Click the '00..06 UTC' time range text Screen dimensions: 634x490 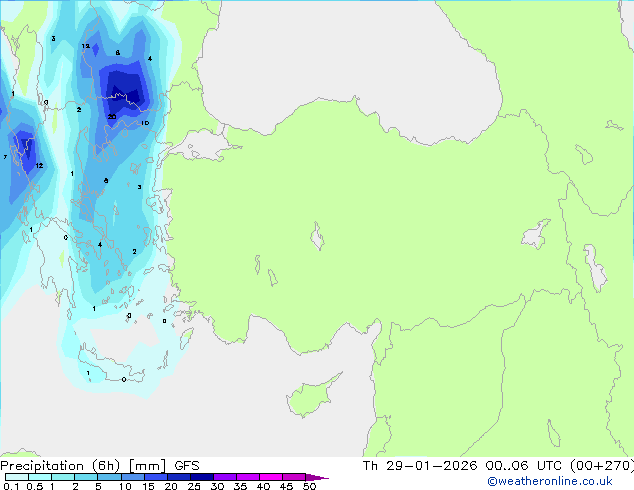524,466
